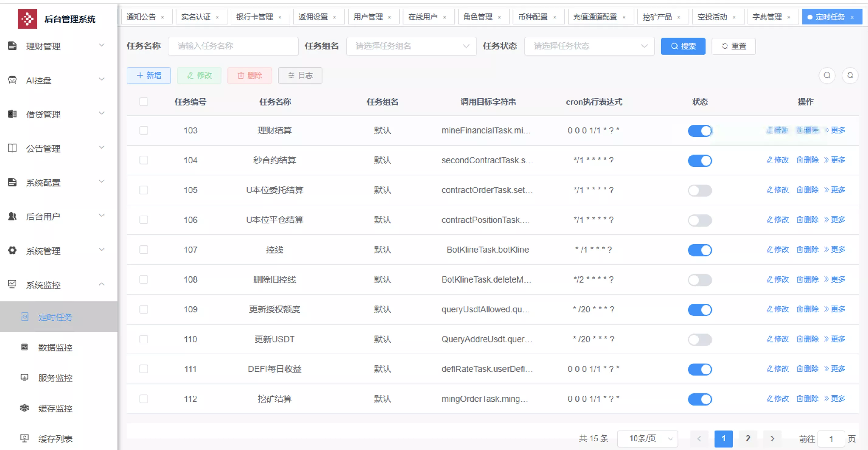Open the 任务组名 dropdown selector
The image size is (868, 450).
(x=411, y=46)
